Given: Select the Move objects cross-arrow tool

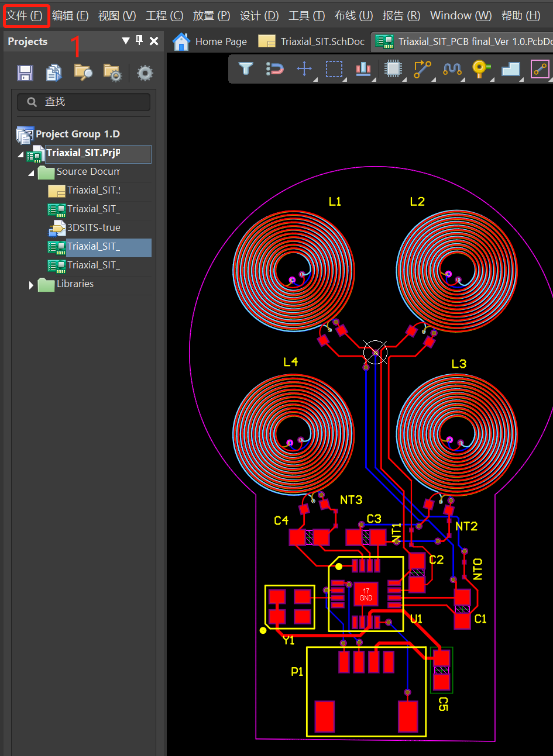Looking at the screenshot, I should click(304, 69).
